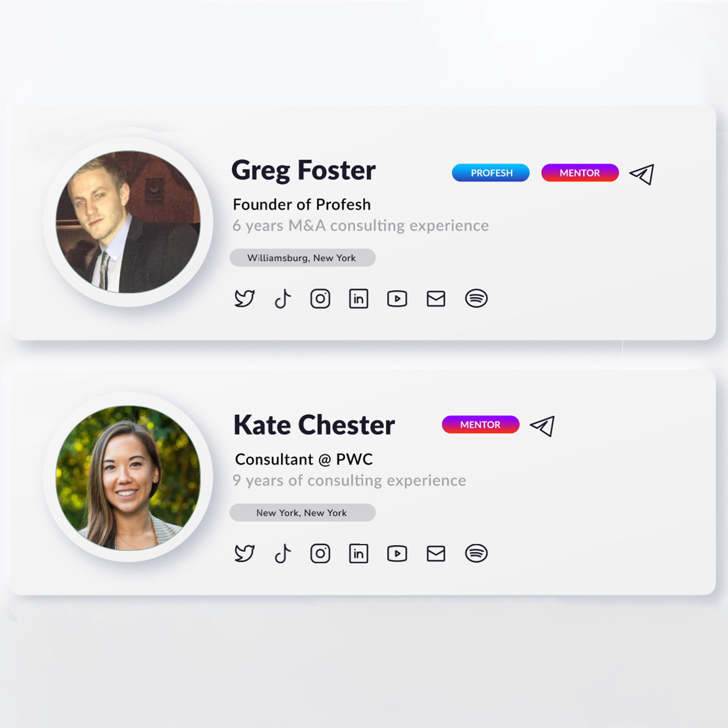Open Greg Foster's Twitter profile icon

click(244, 299)
